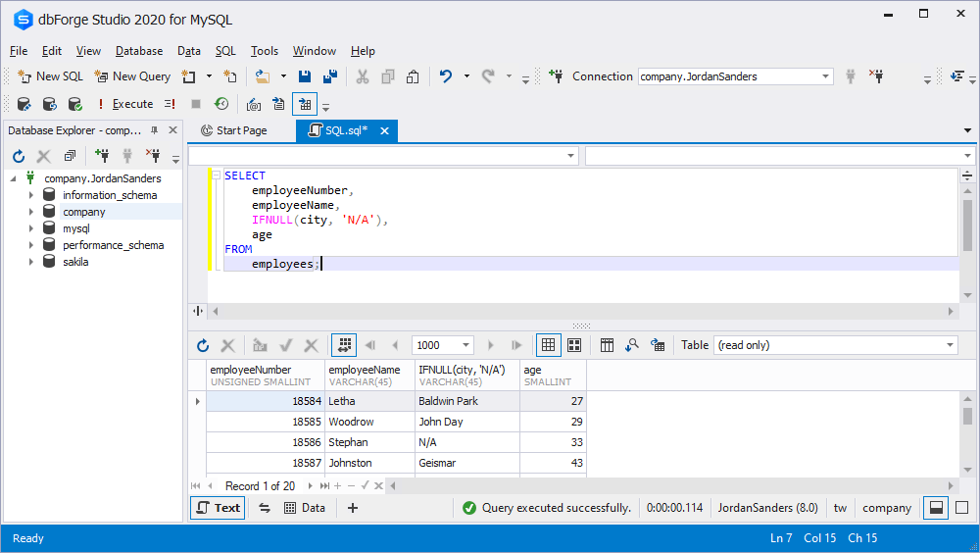The image size is (980, 553).
Task: Click the Delete icon in Database Explorer
Action: (44, 156)
